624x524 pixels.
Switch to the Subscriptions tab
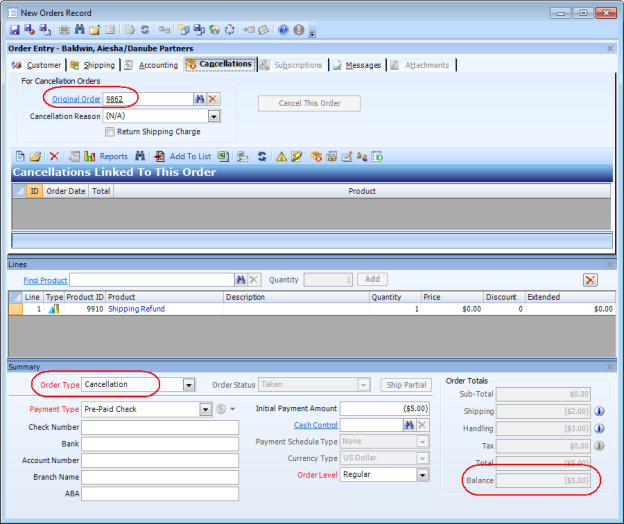(292, 65)
